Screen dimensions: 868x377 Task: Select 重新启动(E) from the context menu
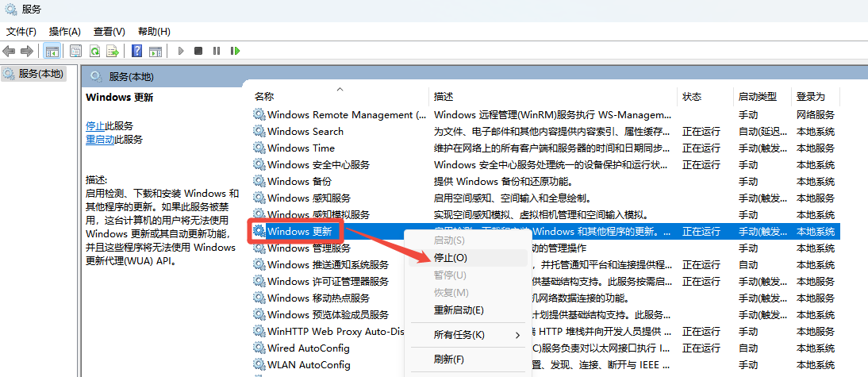pyautogui.click(x=459, y=310)
